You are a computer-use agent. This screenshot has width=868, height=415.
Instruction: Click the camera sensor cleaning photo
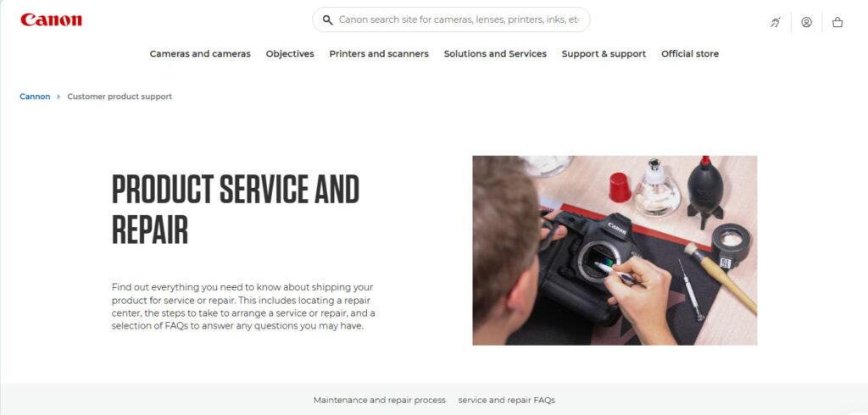[615, 250]
